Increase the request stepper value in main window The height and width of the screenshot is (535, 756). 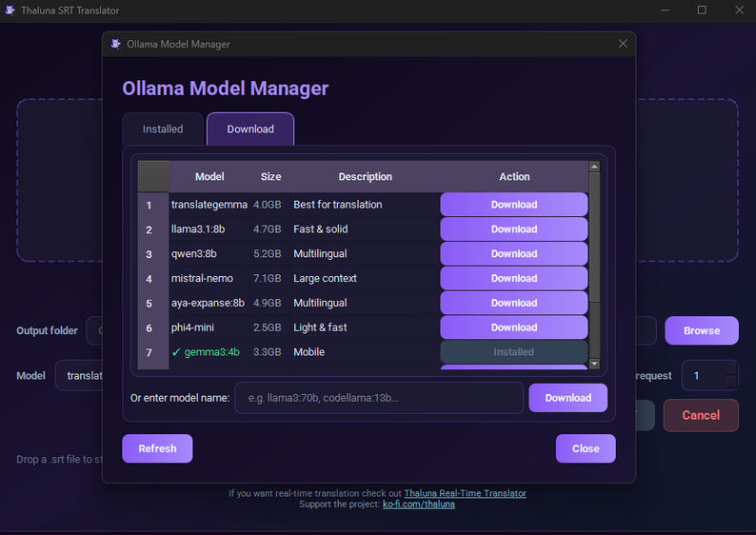(x=732, y=368)
